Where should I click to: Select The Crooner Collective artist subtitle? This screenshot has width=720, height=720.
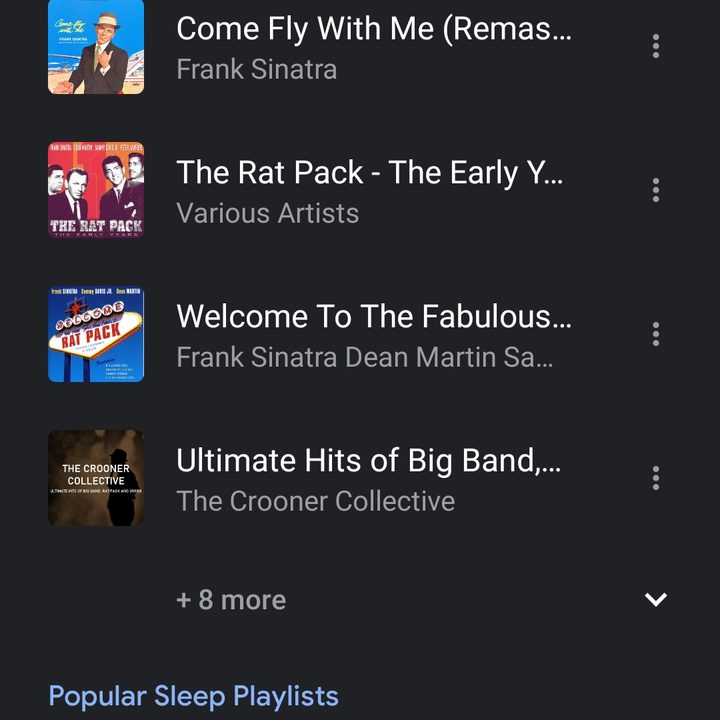point(316,501)
